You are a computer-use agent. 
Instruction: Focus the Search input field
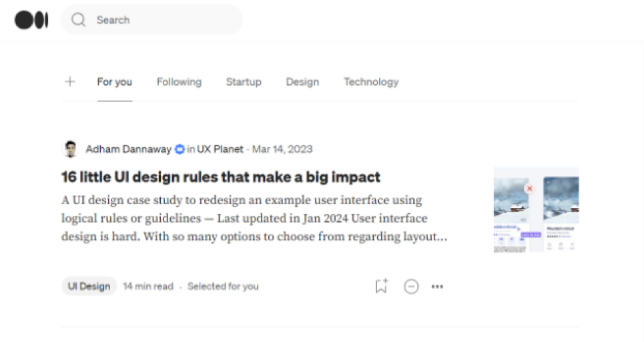pos(160,20)
